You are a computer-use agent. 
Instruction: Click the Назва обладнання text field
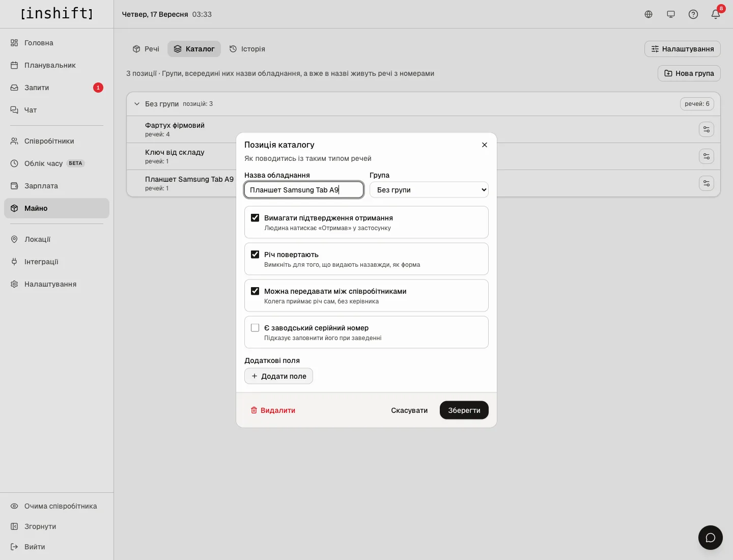(x=304, y=190)
